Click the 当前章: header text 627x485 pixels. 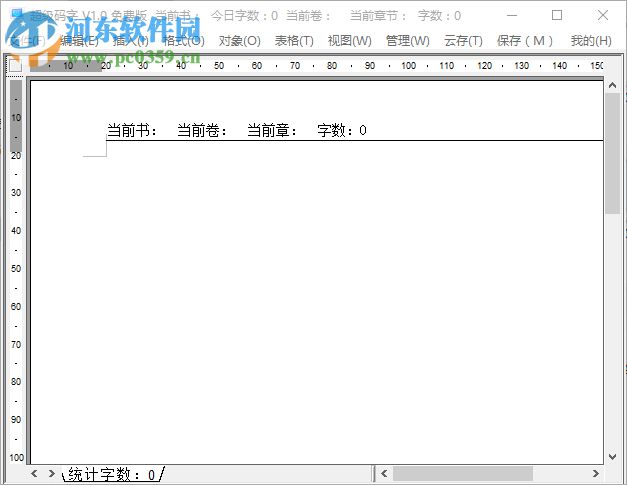pyautogui.click(x=272, y=130)
